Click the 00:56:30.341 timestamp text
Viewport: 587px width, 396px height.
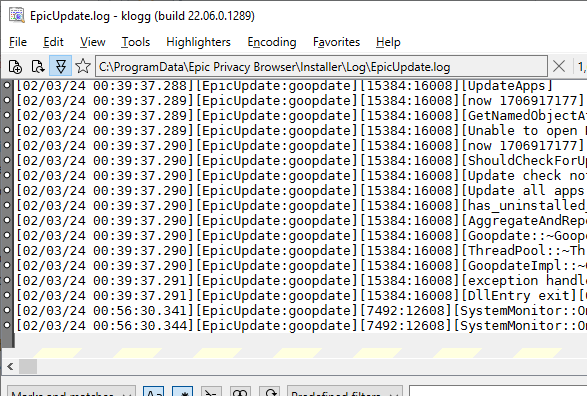click(x=140, y=310)
